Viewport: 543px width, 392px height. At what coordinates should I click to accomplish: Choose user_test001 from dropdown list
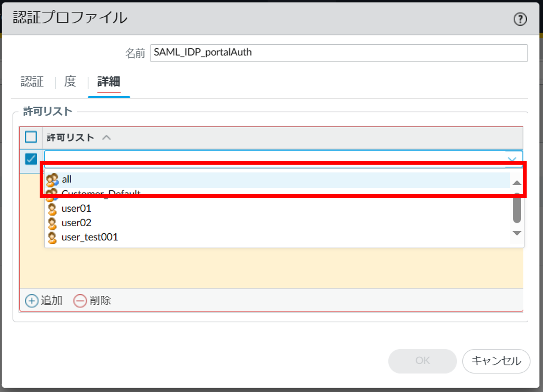click(x=90, y=237)
